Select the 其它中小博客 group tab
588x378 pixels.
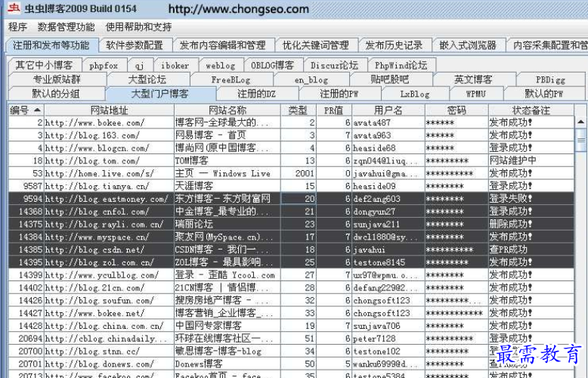45,65
